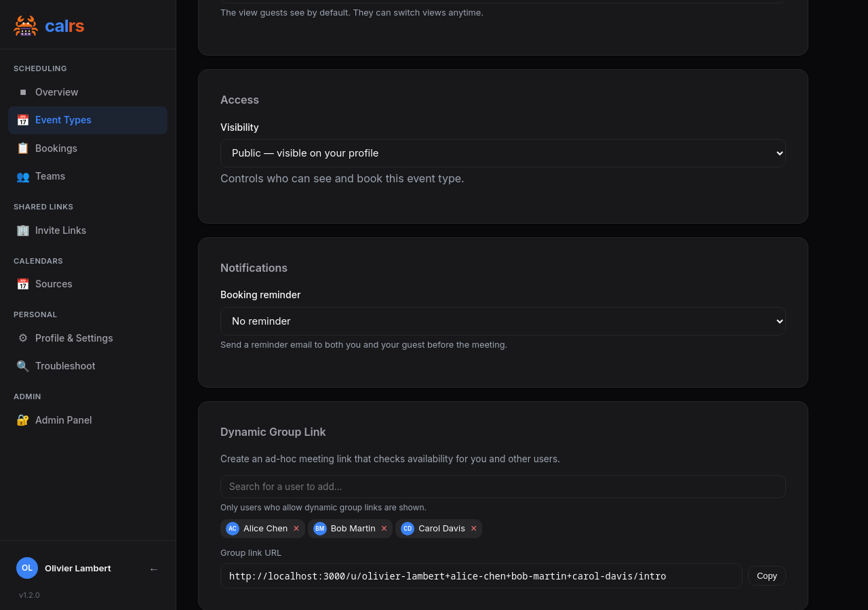
Task: Remove Bob Martin from the group link
Action: pyautogui.click(x=384, y=529)
